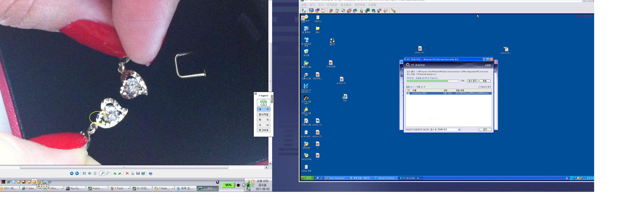
Task: Toggle the Suspicious BHO row checkbox
Action: tap(408, 93)
